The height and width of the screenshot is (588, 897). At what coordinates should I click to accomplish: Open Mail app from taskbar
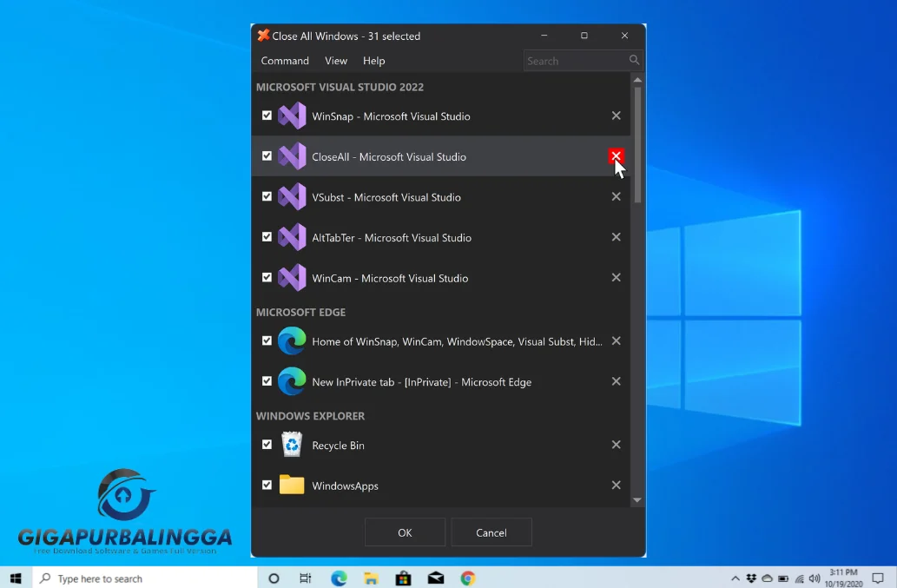pyautogui.click(x=436, y=578)
